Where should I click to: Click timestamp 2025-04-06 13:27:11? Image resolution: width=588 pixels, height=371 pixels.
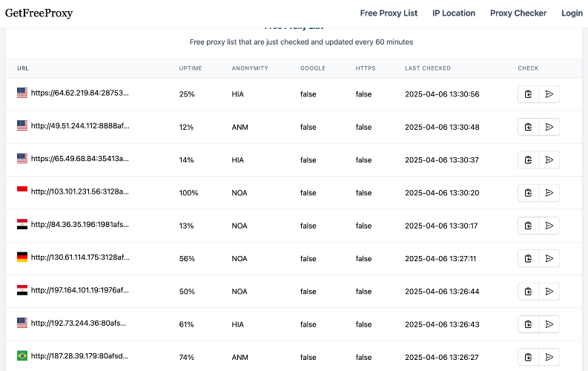[x=440, y=258]
